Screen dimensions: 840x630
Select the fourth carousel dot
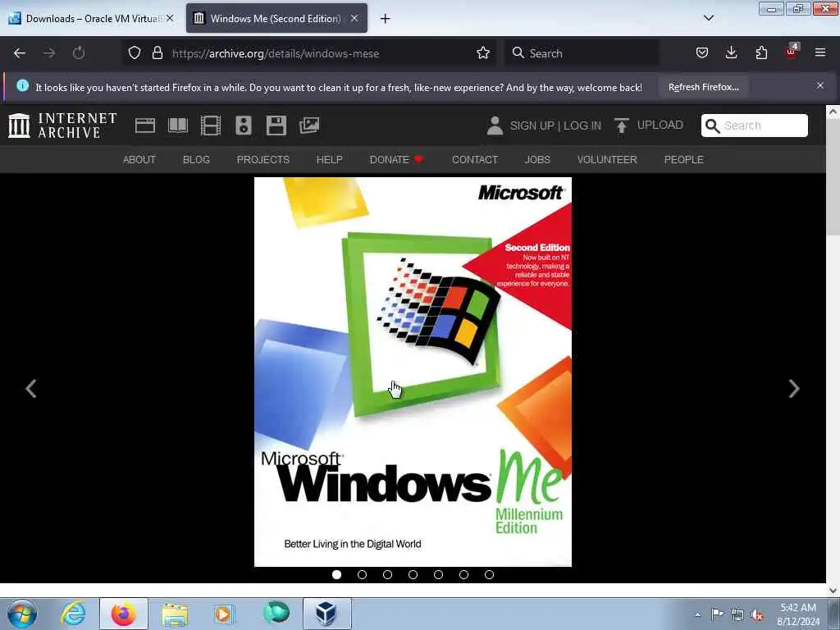point(413,574)
